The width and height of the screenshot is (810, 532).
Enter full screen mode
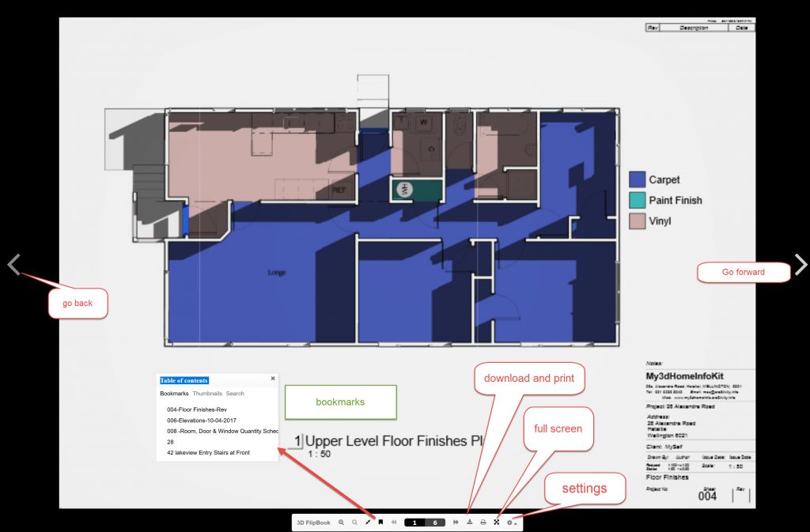(x=496, y=523)
